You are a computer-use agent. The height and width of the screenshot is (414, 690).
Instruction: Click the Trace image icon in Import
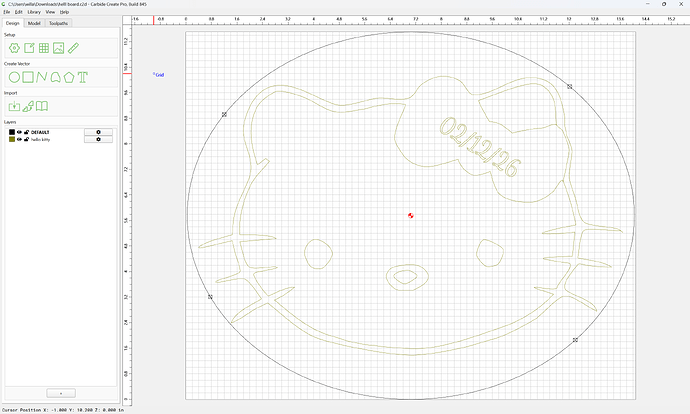tap(28, 106)
